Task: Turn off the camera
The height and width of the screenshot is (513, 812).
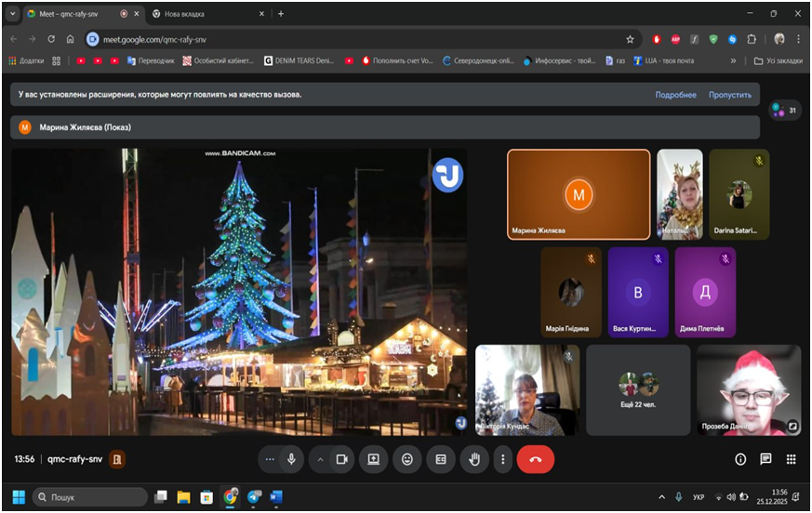Action: [x=341, y=459]
